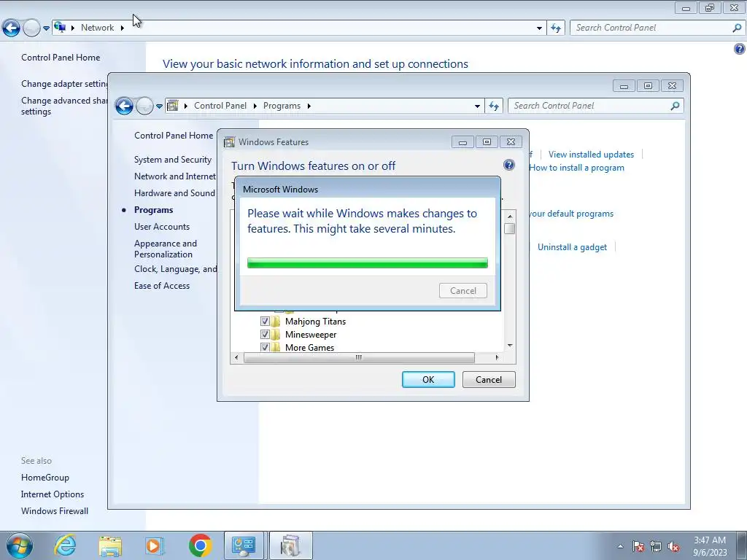Viewport: 747px width, 560px height.
Task: Open Internet Explorer from taskbar
Action: pos(65,545)
